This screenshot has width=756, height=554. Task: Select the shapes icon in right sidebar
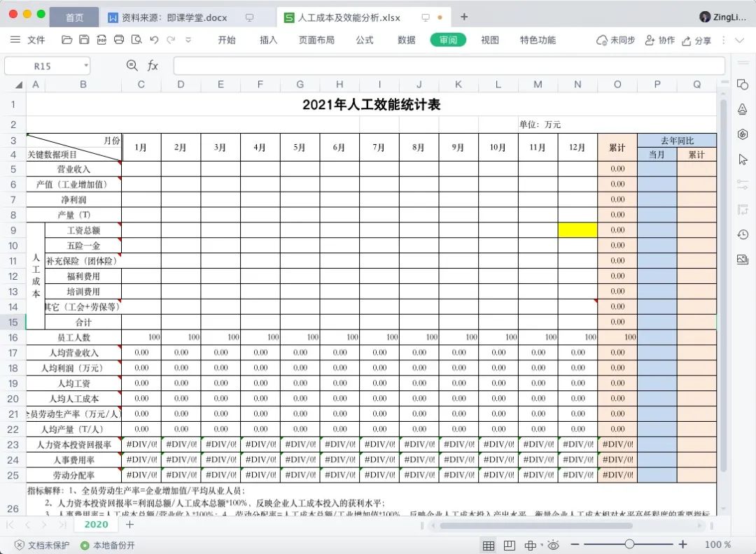(743, 85)
